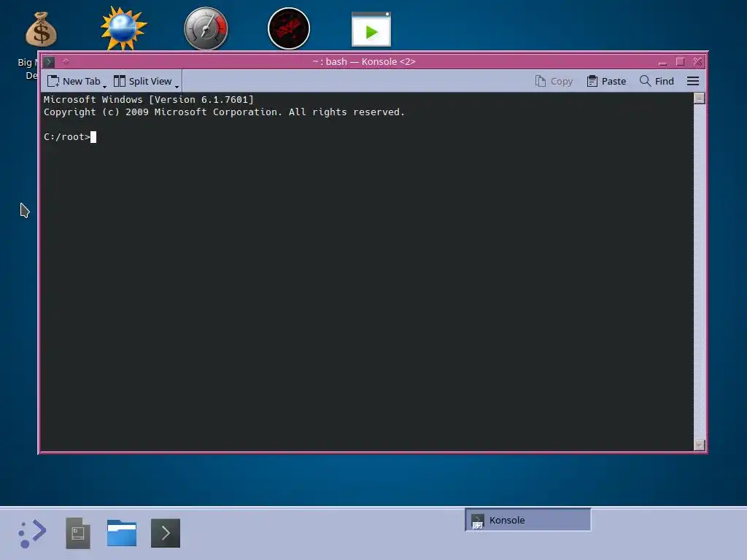This screenshot has height=560, width=747.
Task: Click the 'Microsoft Windows [Version 6.1.7601]' text line
Action: click(149, 99)
